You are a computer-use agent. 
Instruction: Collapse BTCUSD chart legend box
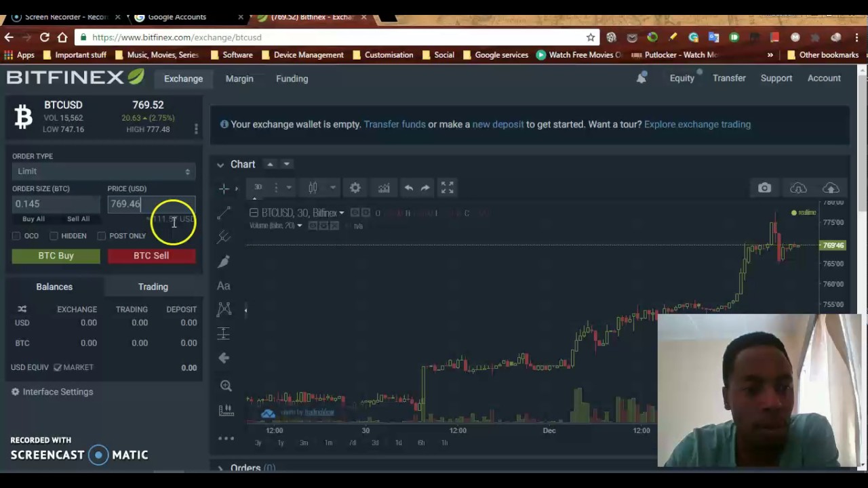coord(254,213)
